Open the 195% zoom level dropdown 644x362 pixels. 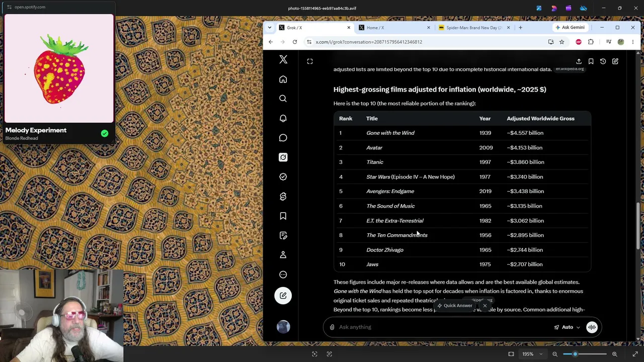point(532,354)
